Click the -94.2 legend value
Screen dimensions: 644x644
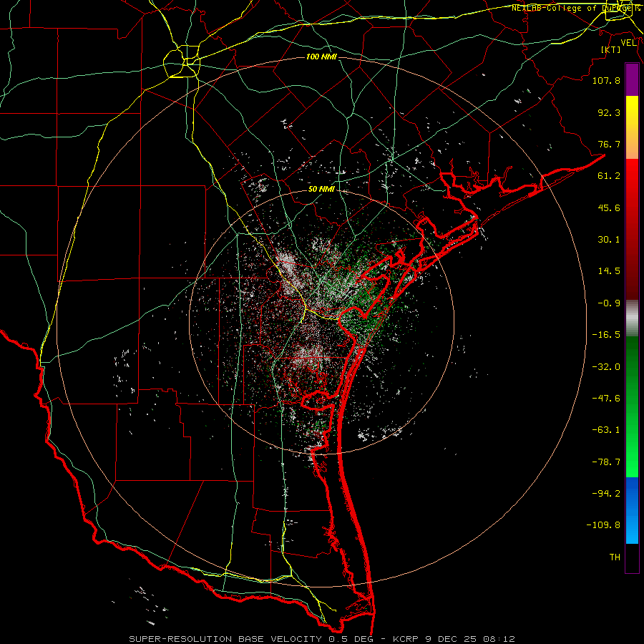(x=606, y=494)
